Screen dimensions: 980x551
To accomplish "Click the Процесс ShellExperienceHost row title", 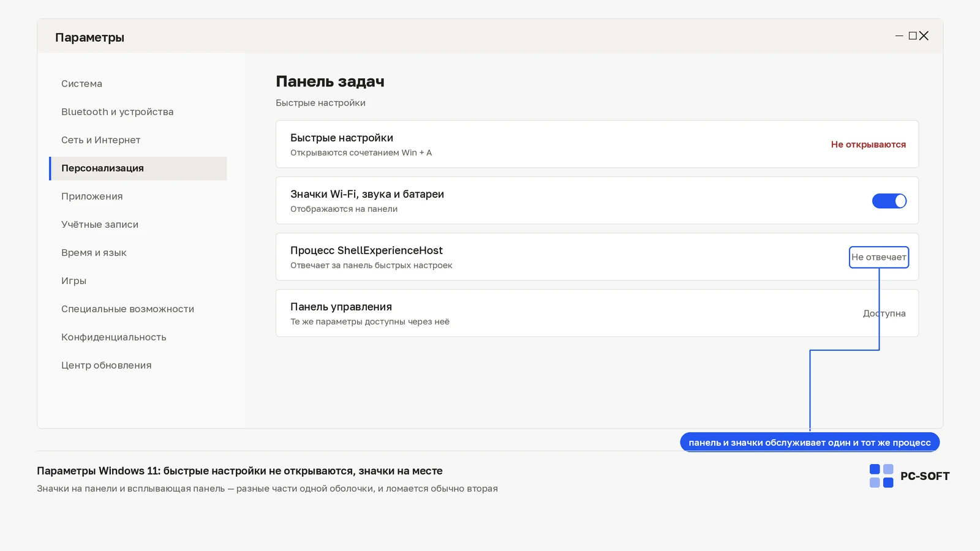I will pos(366,250).
